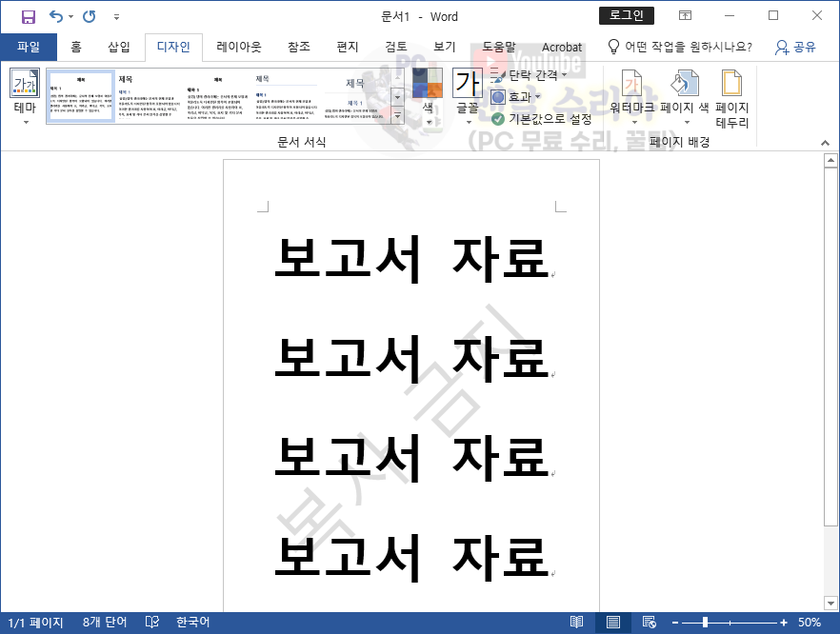Switch to Read Mode view
840x634 pixels.
(x=576, y=623)
